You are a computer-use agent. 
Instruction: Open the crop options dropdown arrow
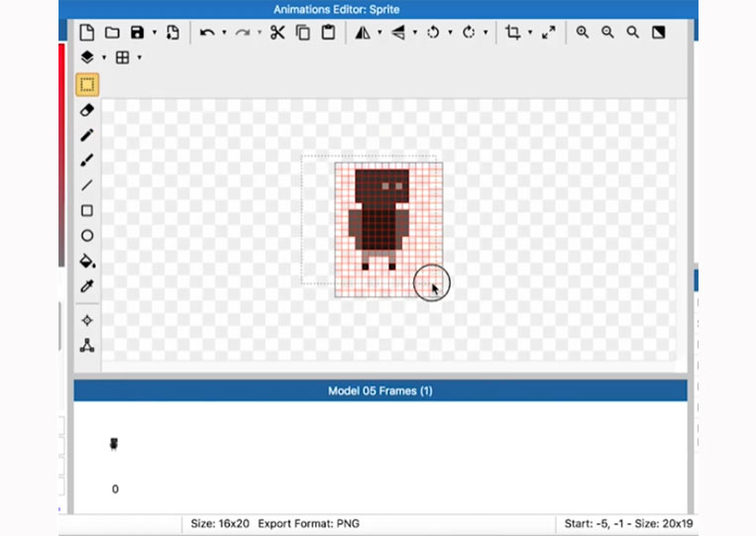click(530, 33)
